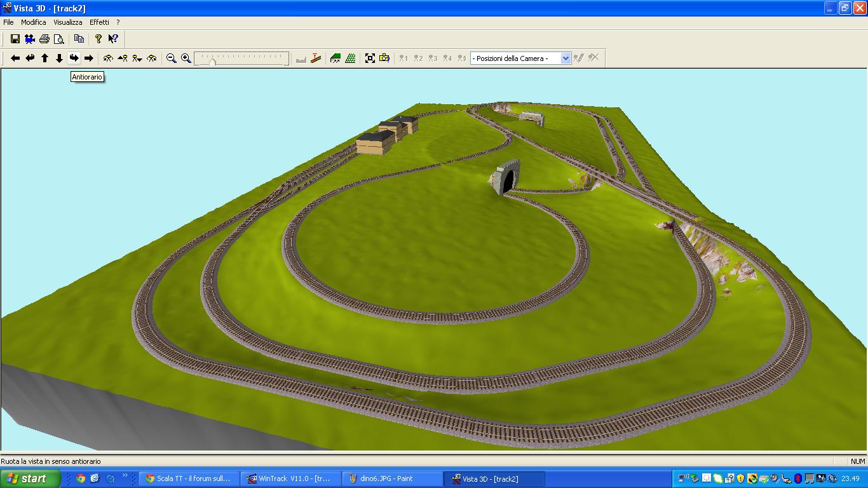Click the tunnel portal in the 3D view
The width and height of the screenshot is (868, 488).
[506, 176]
